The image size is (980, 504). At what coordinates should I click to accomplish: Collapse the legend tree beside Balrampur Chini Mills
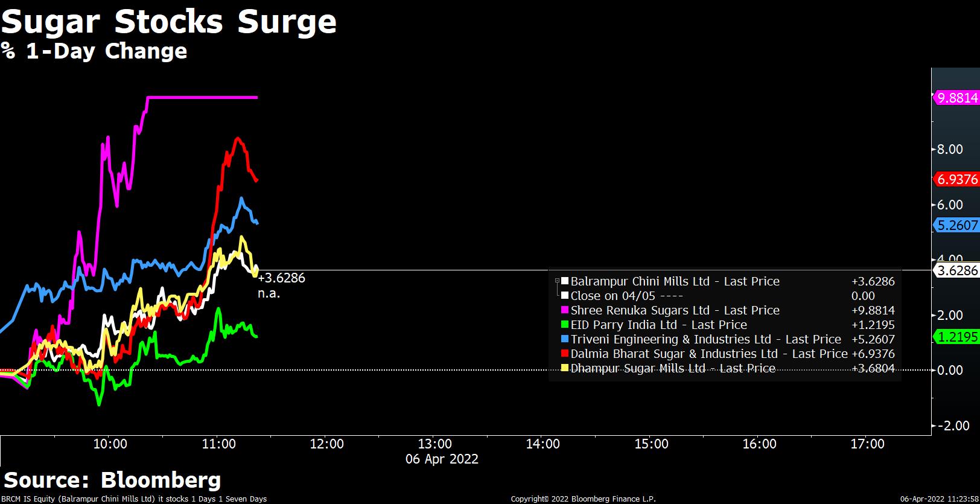click(557, 281)
